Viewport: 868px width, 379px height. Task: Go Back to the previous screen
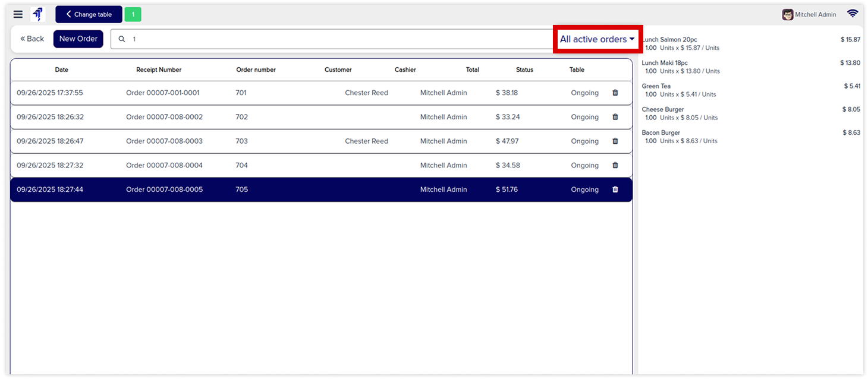pos(32,39)
